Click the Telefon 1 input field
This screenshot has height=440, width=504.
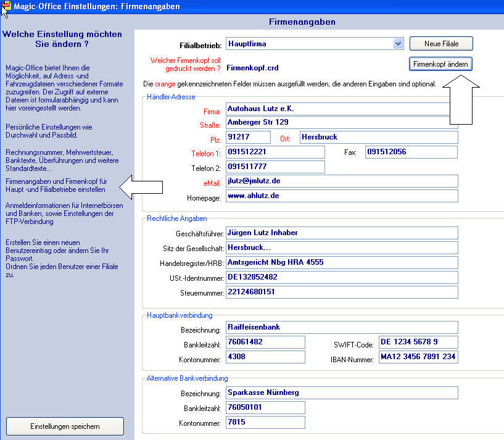[x=275, y=152]
